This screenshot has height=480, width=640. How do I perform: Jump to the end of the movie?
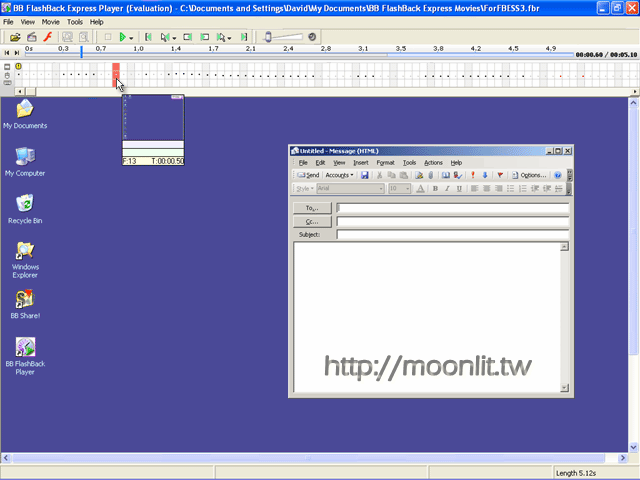(x=243, y=37)
